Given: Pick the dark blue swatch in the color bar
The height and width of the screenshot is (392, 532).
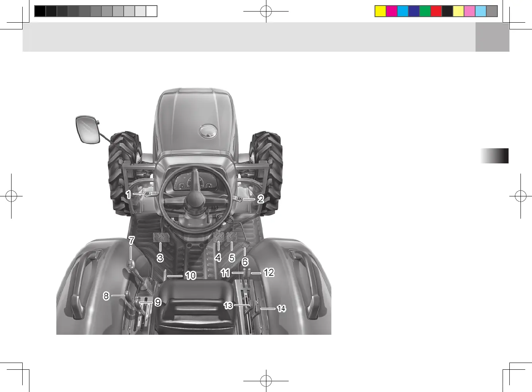Looking at the screenshot, I should pyautogui.click(x=414, y=11).
